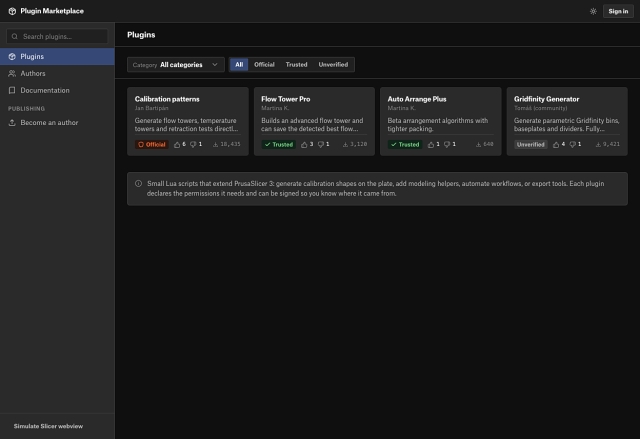
Task: Click the Unverified badge on Gridfinity Generator
Action: click(530, 144)
